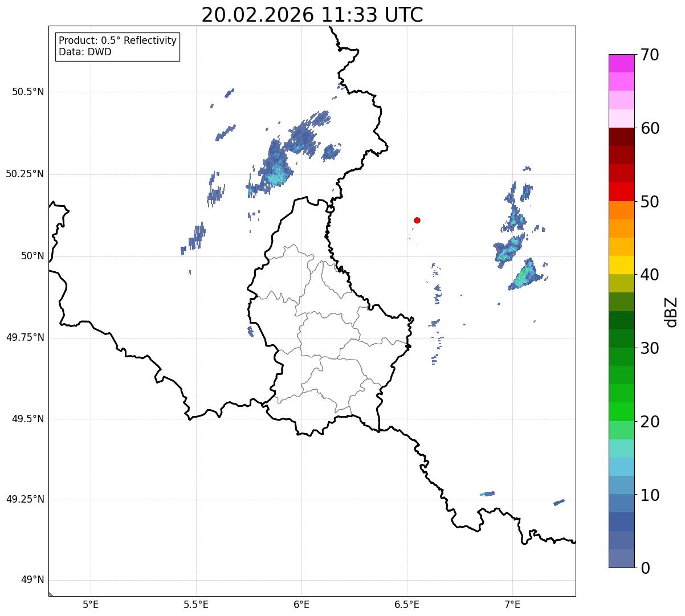The width and height of the screenshot is (685, 616).
Task: Click the 5.5°E longitude label
Action: pos(196,604)
